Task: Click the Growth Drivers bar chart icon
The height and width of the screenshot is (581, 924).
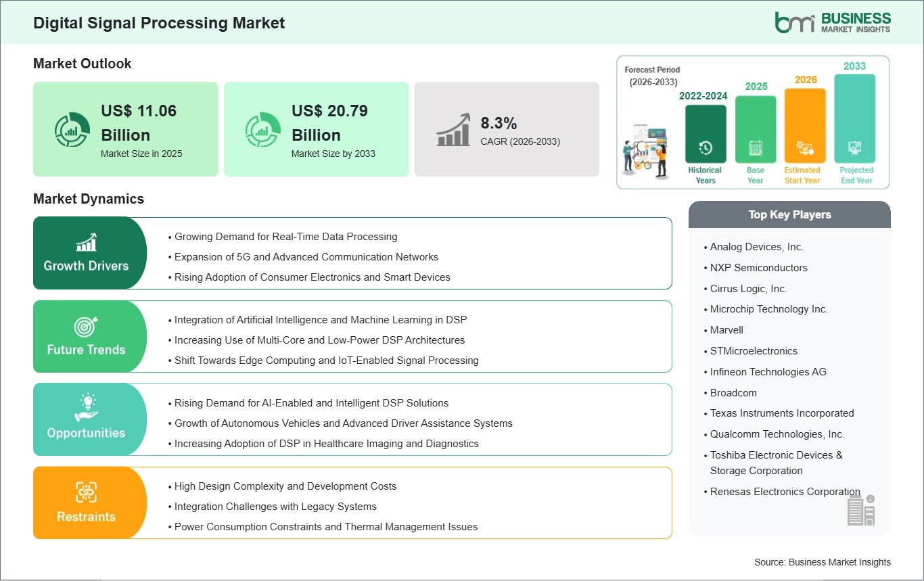Action: [x=86, y=242]
